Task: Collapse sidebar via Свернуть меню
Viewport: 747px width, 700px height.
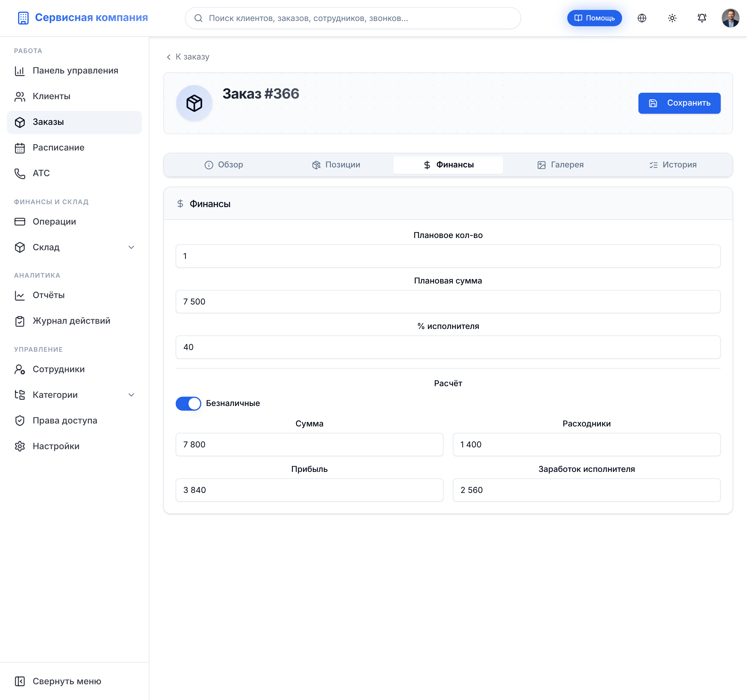Action: (x=74, y=681)
